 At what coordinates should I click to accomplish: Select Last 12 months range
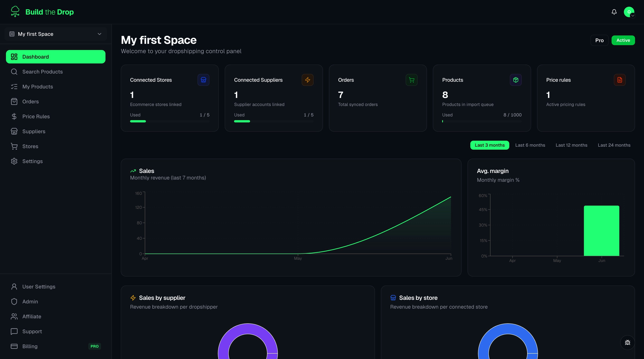[x=571, y=145]
